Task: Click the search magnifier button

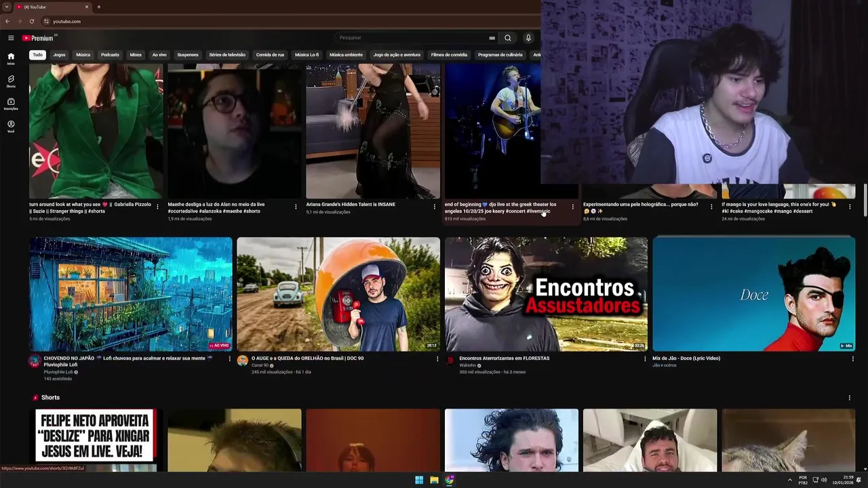Action: click(x=507, y=38)
